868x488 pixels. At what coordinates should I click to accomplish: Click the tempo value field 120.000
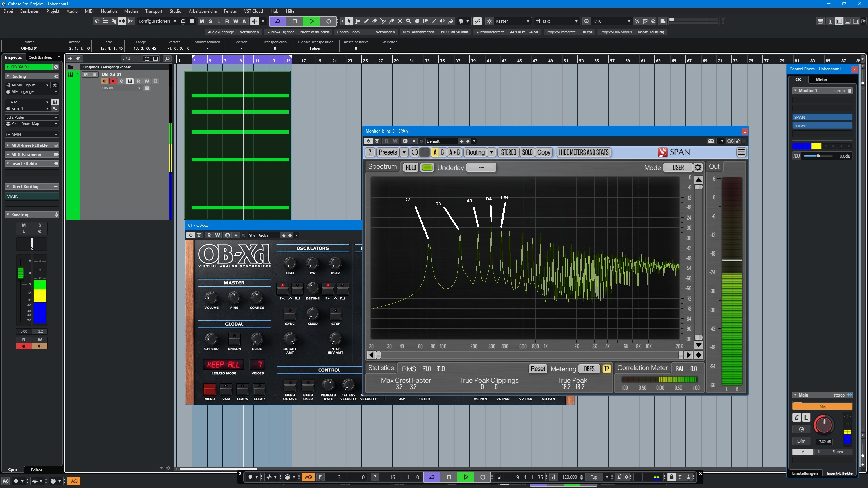(569, 477)
